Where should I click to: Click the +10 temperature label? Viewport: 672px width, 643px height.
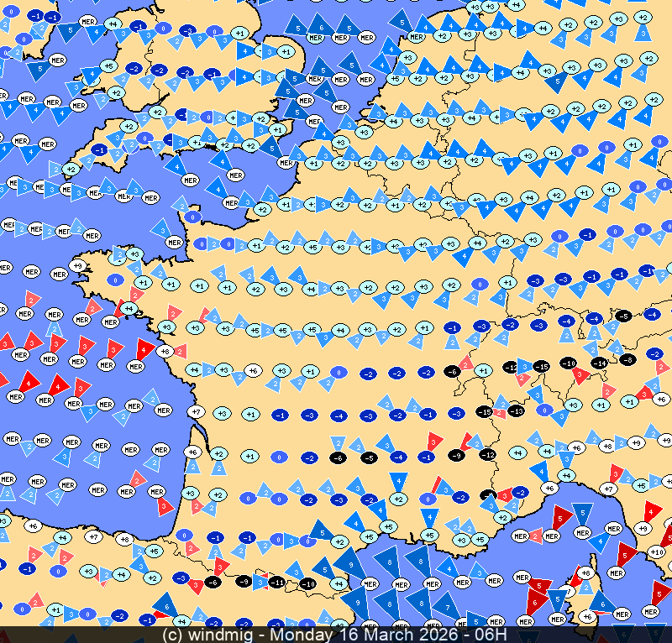point(657,552)
